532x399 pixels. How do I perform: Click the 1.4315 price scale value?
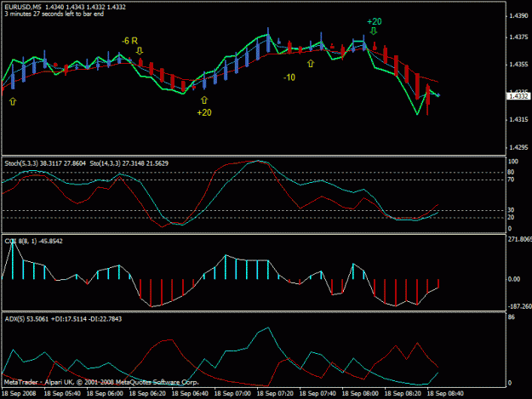519,120
